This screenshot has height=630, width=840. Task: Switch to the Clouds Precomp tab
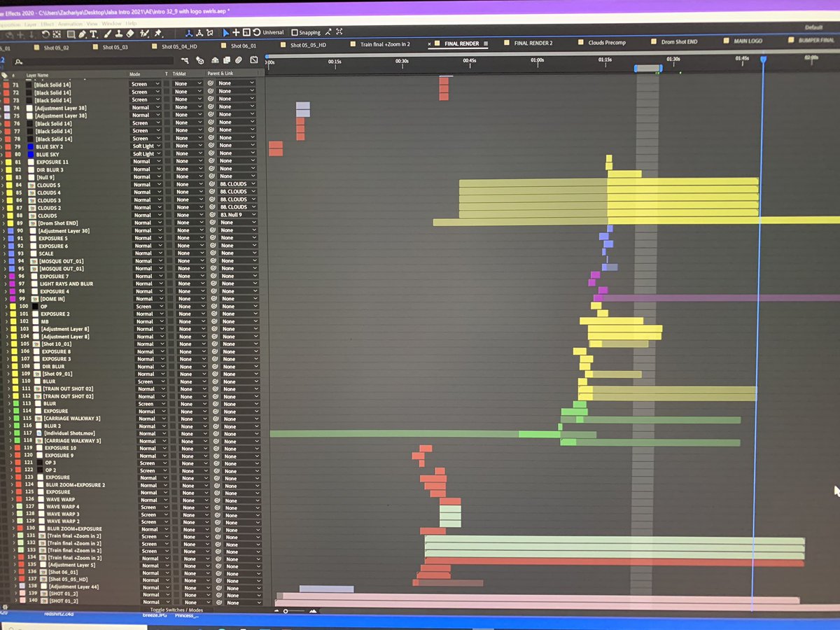(606, 43)
